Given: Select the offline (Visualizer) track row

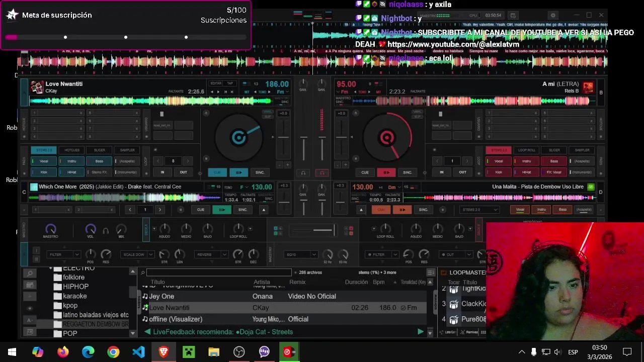Looking at the screenshot, I should point(284,319).
